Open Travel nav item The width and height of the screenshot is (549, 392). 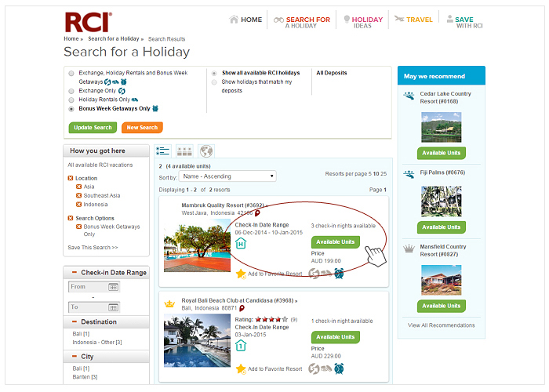(413, 20)
